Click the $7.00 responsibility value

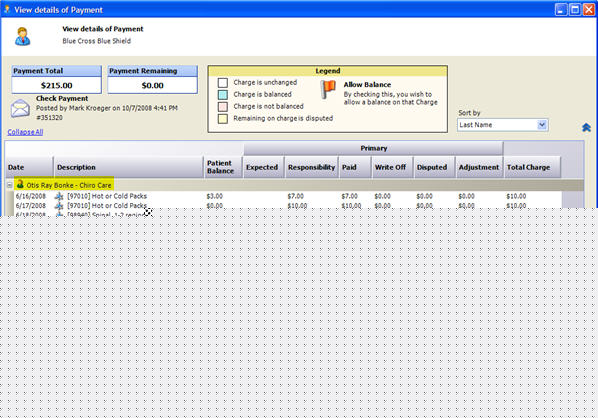[x=296, y=196]
